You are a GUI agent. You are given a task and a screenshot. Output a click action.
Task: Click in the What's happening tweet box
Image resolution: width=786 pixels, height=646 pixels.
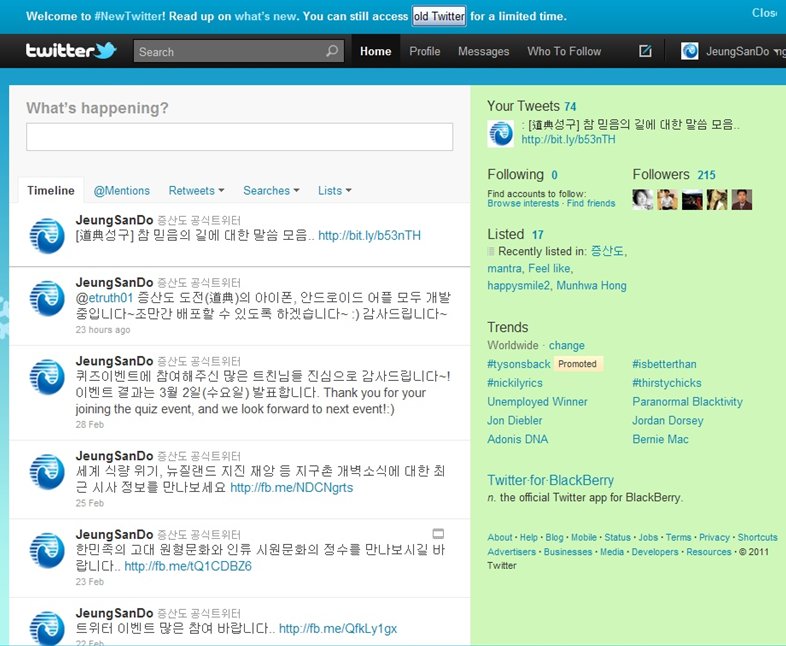(240, 136)
